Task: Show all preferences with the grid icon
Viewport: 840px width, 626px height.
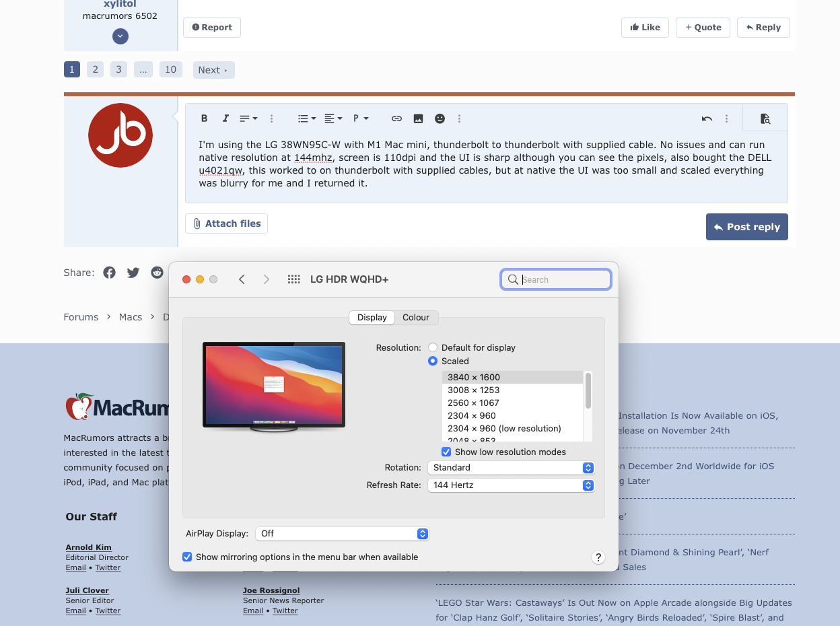Action: click(x=293, y=279)
